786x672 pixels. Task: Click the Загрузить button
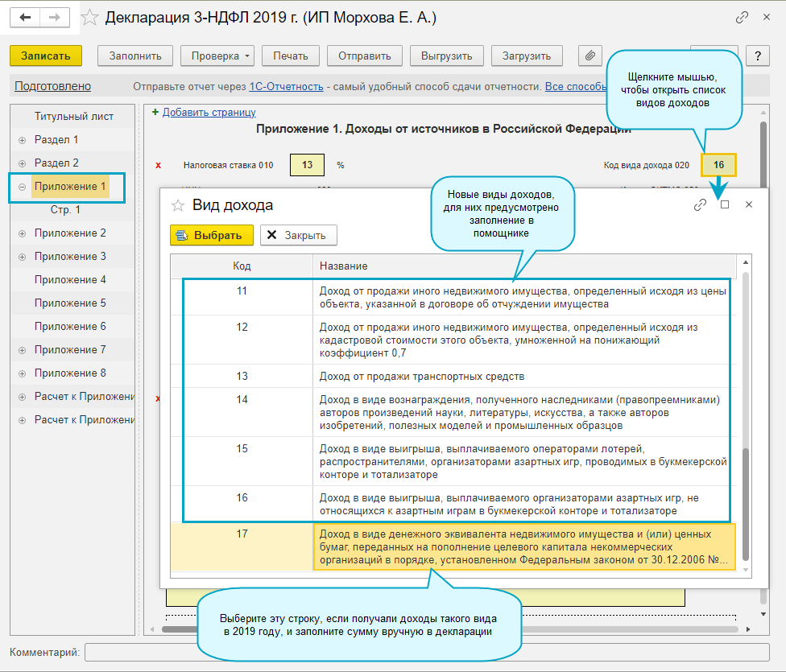tap(527, 56)
